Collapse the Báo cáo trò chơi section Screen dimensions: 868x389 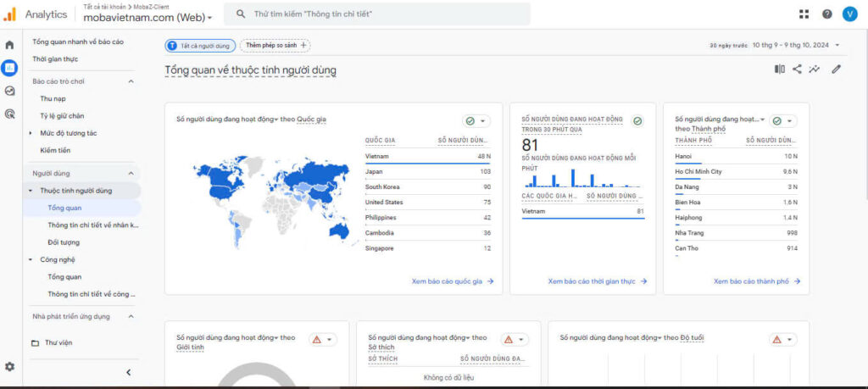[131, 81]
